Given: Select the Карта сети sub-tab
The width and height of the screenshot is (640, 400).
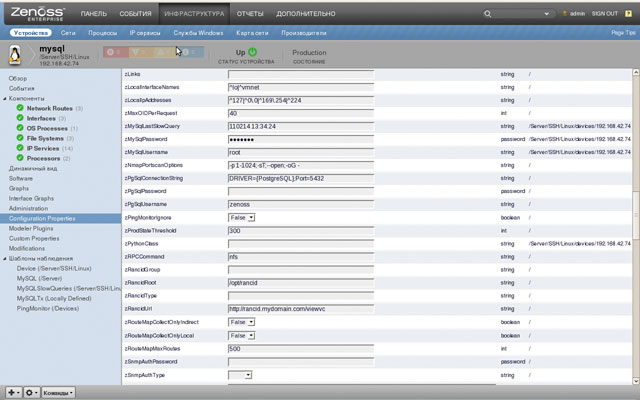Looking at the screenshot, I should [x=252, y=33].
